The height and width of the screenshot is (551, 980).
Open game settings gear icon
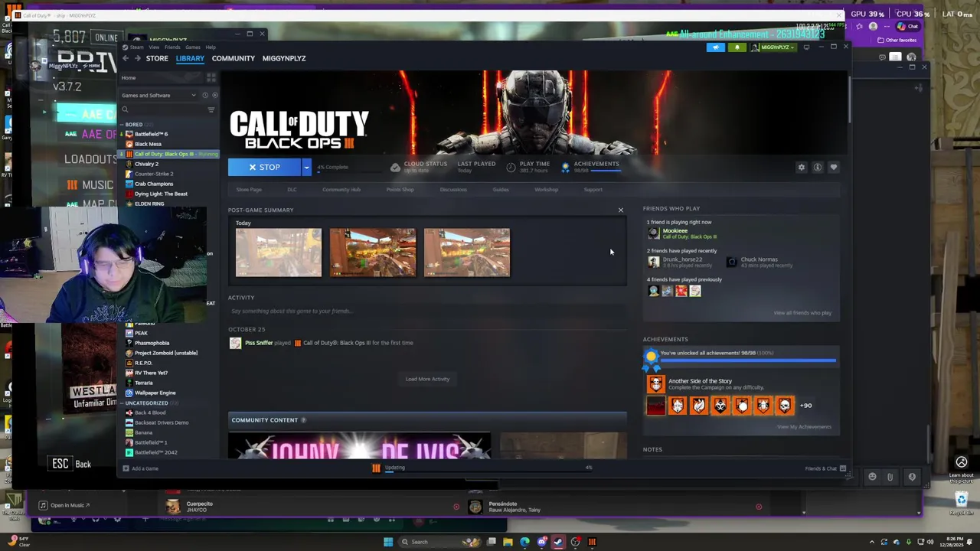click(802, 167)
